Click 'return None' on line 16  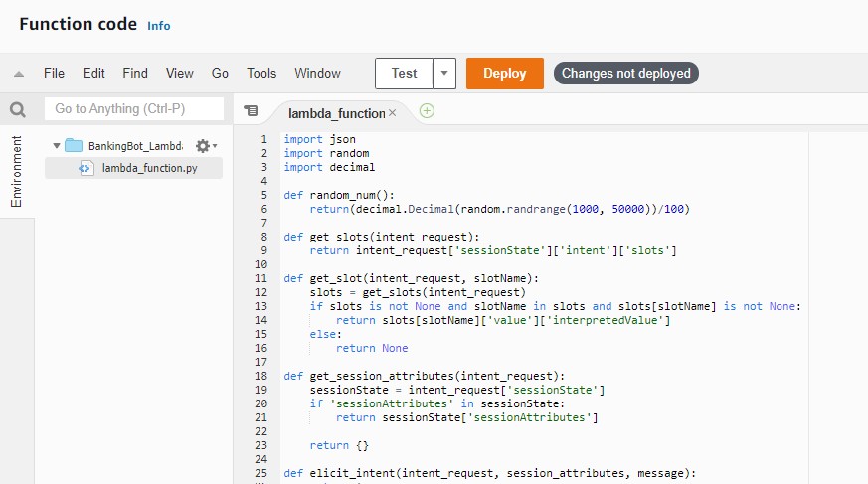click(x=372, y=348)
